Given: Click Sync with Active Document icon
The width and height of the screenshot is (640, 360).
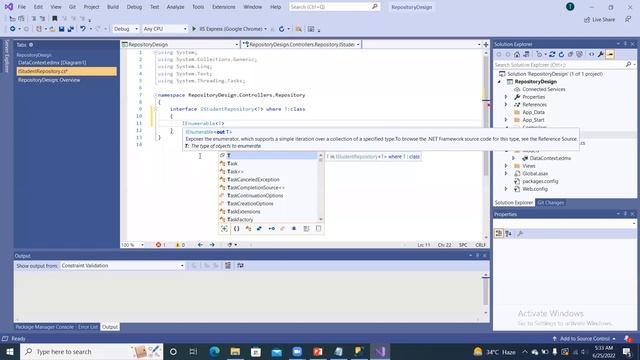Looking at the screenshot, I should (x=551, y=54).
